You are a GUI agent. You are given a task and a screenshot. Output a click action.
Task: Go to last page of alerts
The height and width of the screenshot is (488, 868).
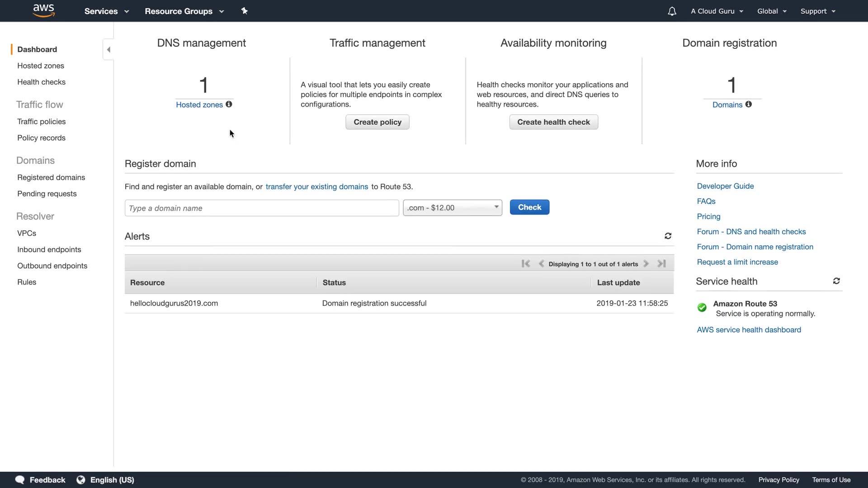coord(661,263)
